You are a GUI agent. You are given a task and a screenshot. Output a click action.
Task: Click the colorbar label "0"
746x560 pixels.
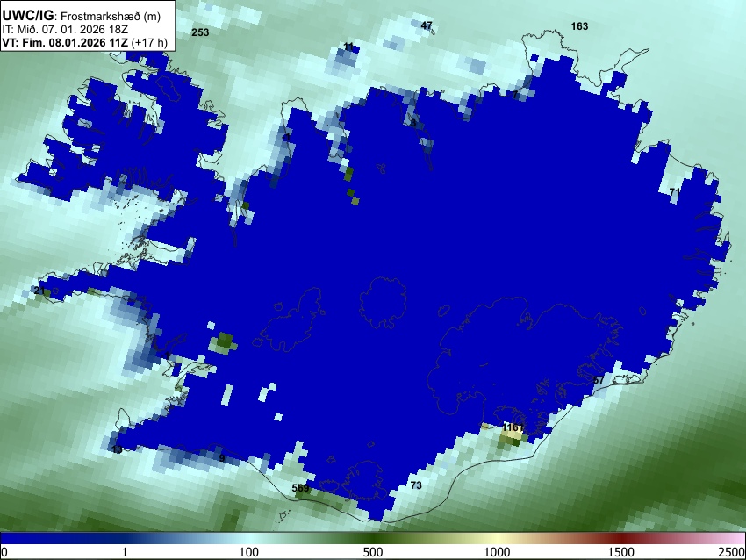(4, 552)
